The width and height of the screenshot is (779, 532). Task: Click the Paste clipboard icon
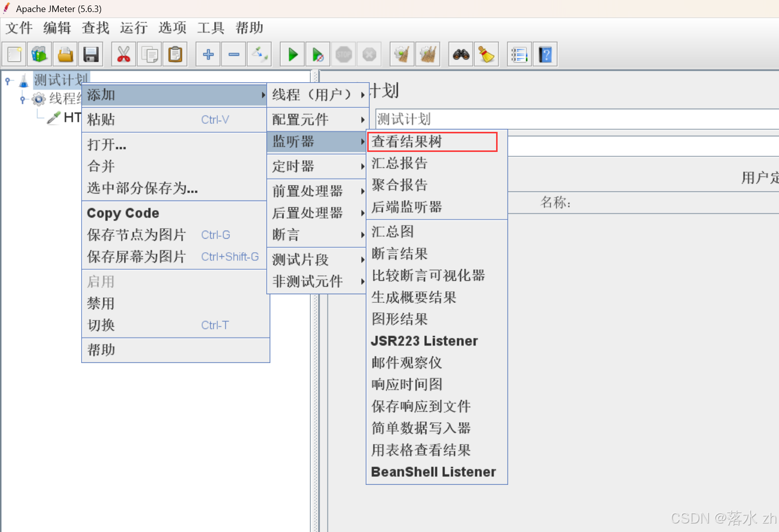click(175, 54)
